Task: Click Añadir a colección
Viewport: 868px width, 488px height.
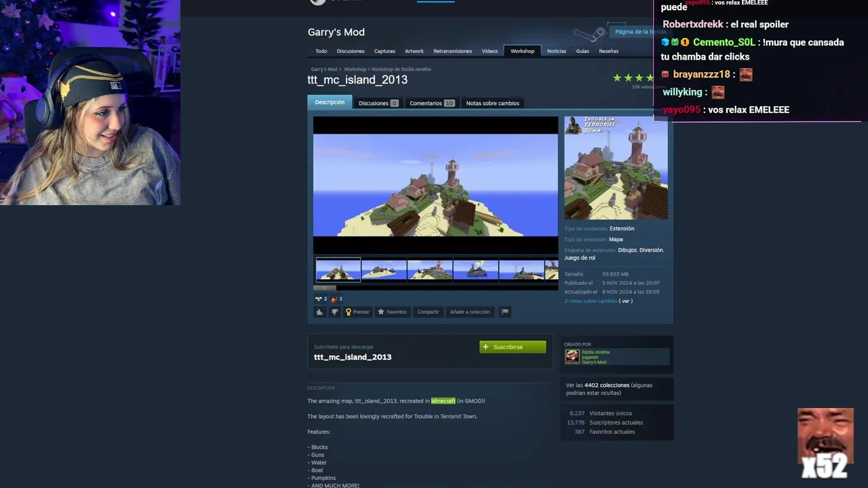Action: (x=470, y=312)
